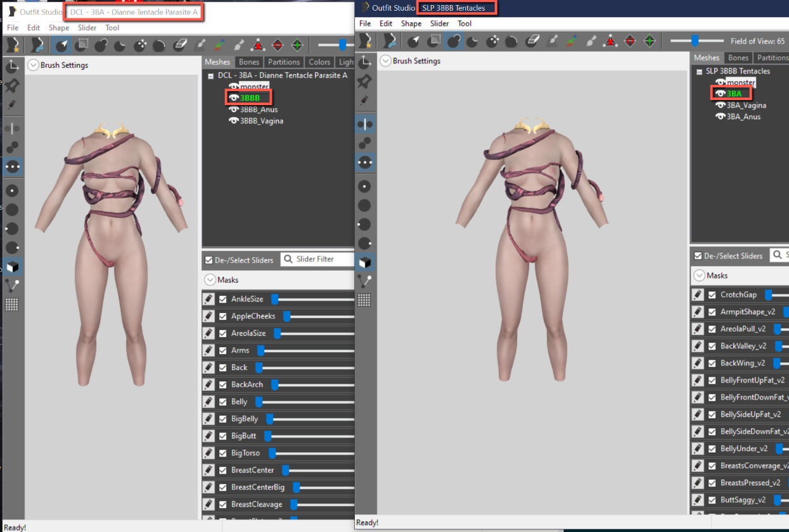Click lighting grid icon in left DCL window sidebar
Viewport: 789px width, 532px height.
pyautogui.click(x=12, y=304)
